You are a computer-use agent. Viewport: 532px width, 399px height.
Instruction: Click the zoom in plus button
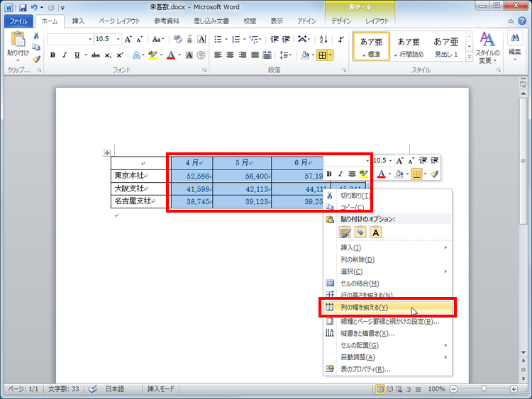coord(514,389)
